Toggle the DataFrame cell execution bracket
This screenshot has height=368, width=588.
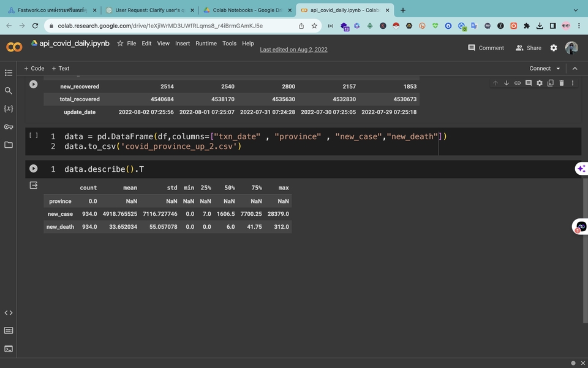coord(34,136)
